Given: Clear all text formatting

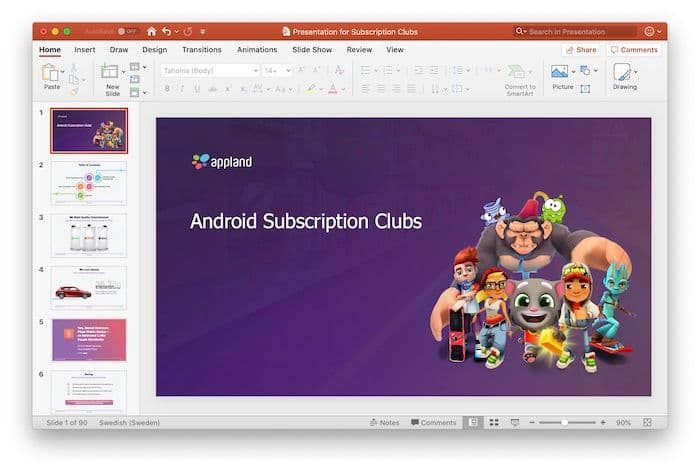Looking at the screenshot, I should click(339, 70).
